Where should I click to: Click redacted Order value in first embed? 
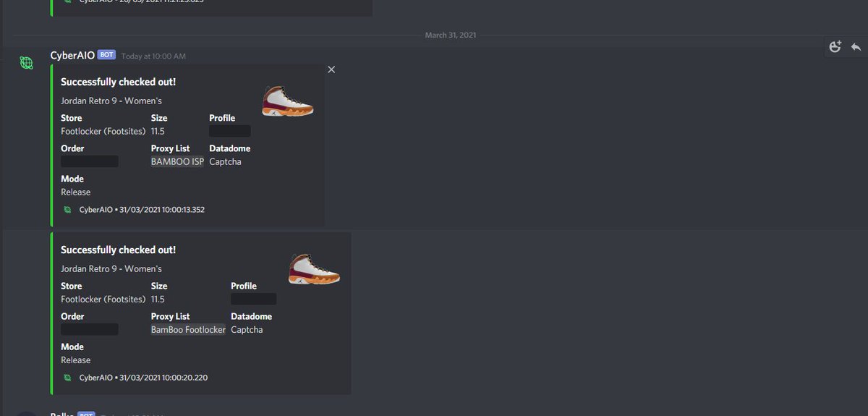pos(90,161)
